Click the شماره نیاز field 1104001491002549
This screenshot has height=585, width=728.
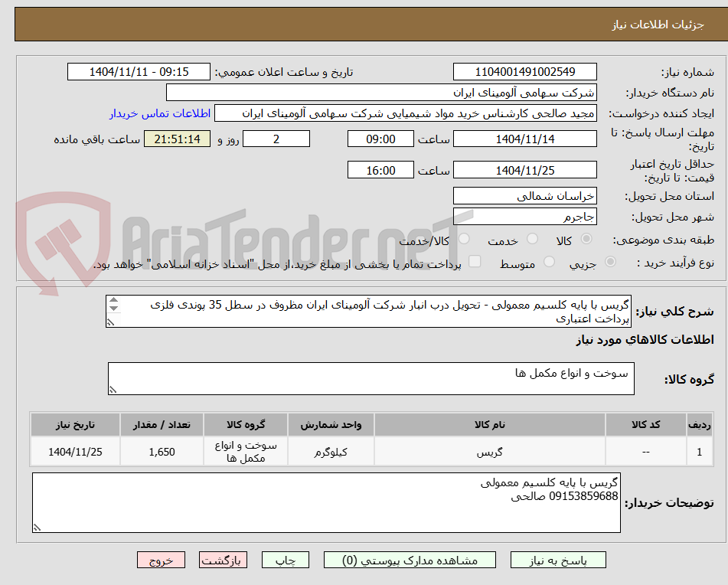[524, 72]
